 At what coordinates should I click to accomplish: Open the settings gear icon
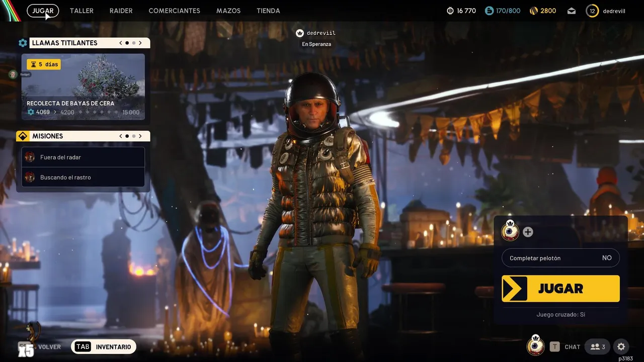(621, 346)
